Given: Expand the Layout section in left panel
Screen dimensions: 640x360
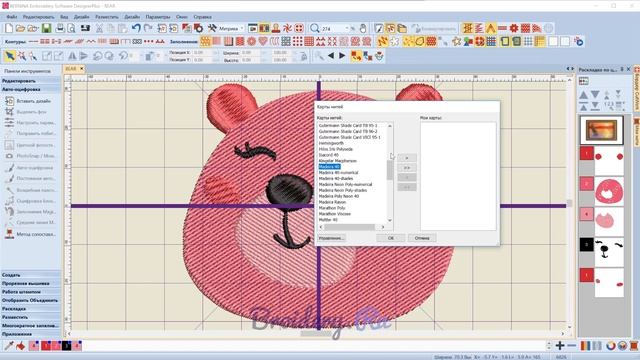Looking at the screenshot, I should [31, 309].
